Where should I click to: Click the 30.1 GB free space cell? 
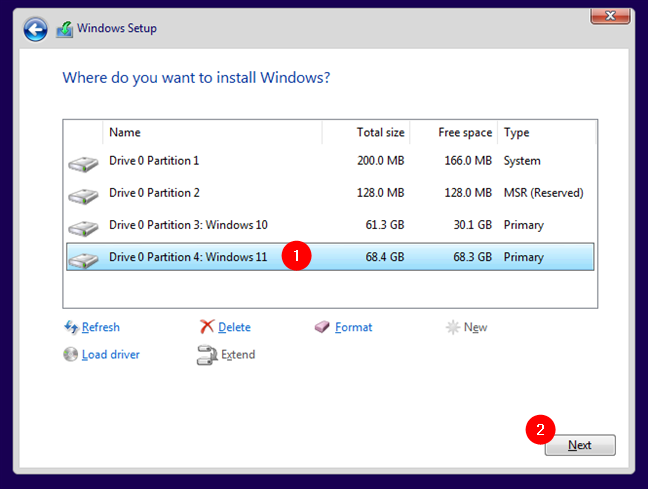pyautogui.click(x=472, y=225)
